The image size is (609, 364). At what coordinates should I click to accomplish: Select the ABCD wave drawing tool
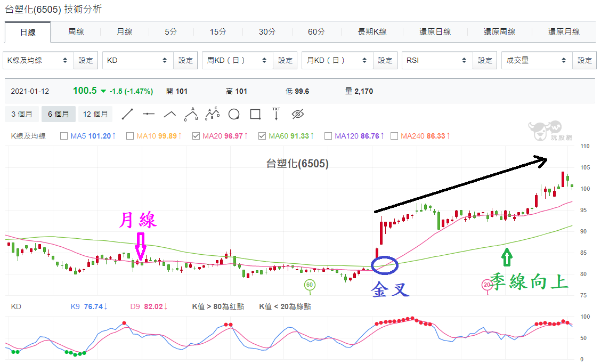(213, 114)
